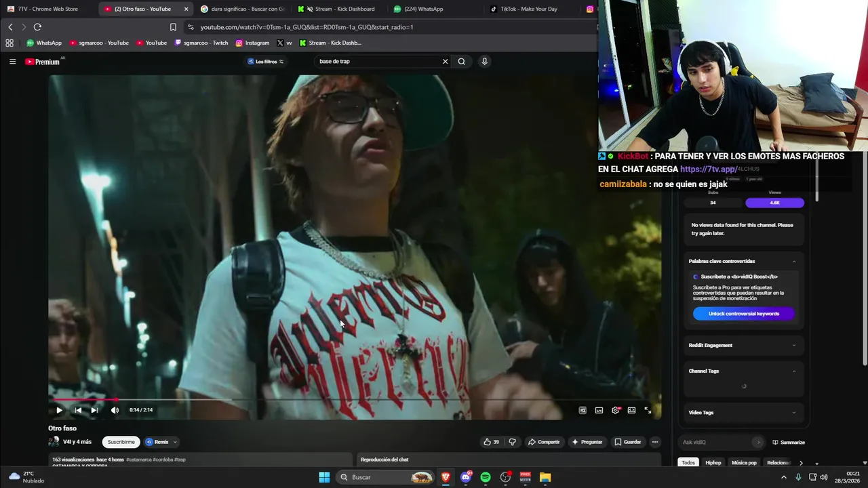Expand the Remix dropdown arrow
This screenshot has height=488, width=868.
pos(175,442)
